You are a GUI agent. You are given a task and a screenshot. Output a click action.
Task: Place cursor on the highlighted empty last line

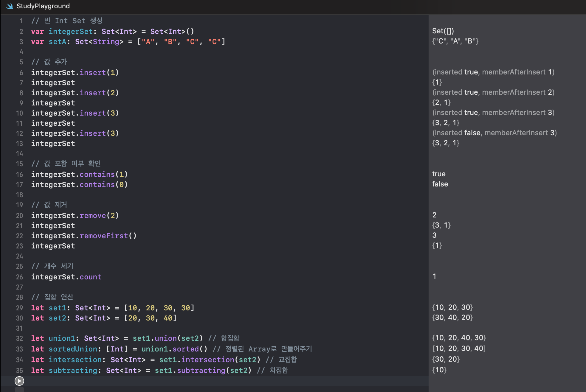point(179,381)
